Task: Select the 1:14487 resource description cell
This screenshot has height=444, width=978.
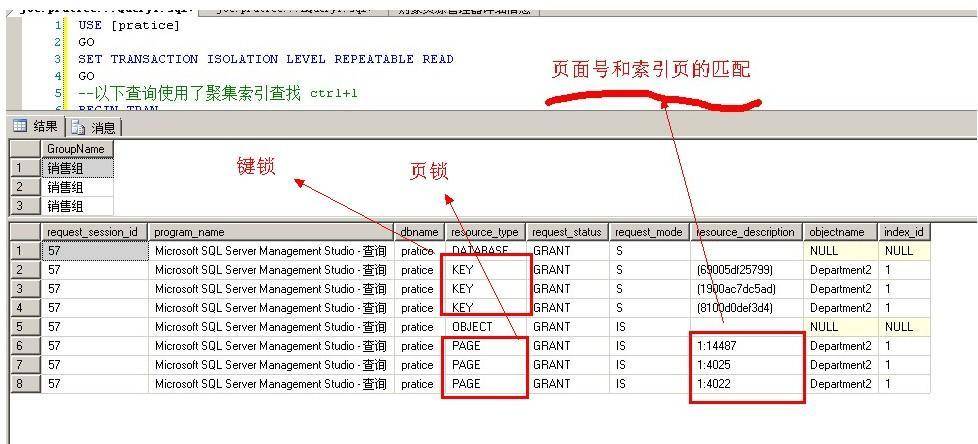Action: 746,346
